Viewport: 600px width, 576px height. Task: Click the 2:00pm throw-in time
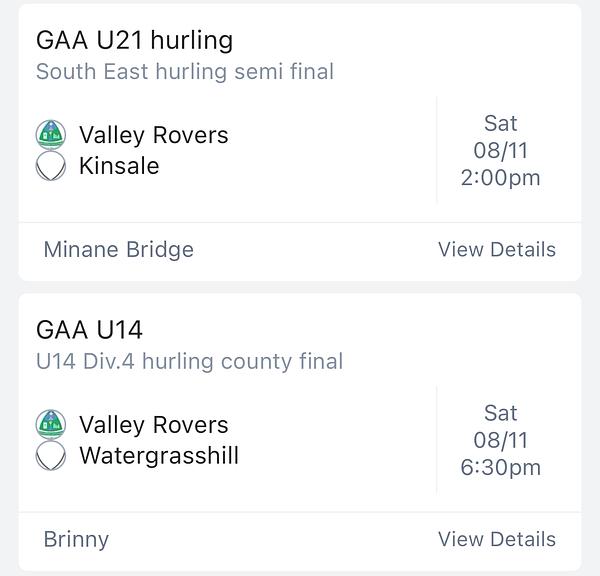click(x=500, y=178)
